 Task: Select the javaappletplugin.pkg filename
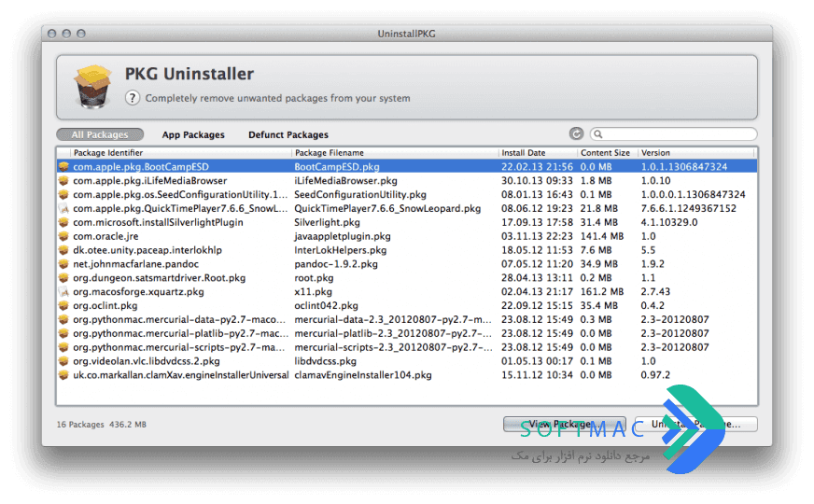coord(343,236)
